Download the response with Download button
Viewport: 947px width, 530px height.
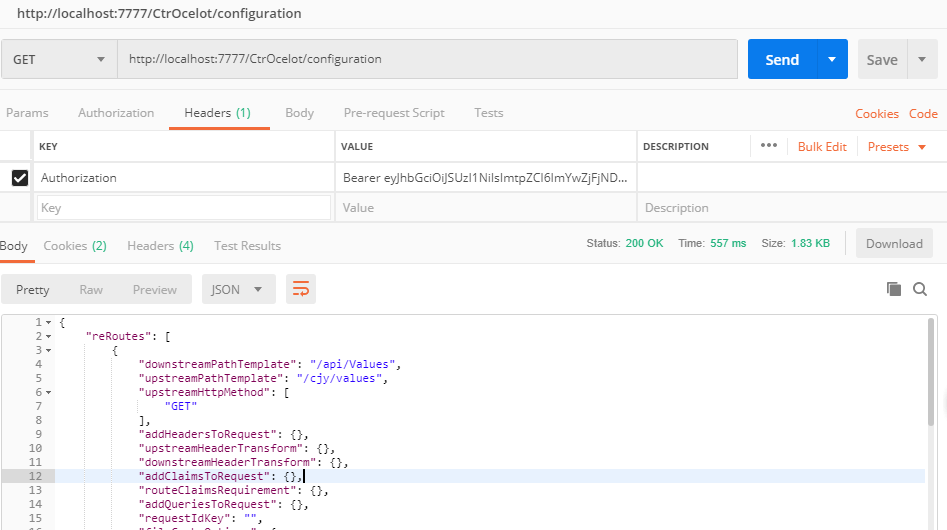(x=894, y=243)
